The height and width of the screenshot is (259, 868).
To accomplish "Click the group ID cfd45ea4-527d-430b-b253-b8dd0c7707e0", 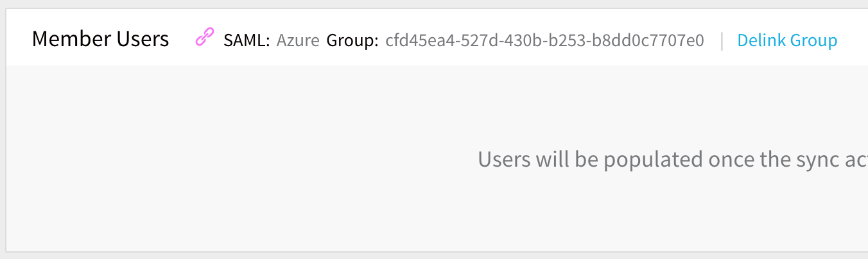I will click(544, 41).
